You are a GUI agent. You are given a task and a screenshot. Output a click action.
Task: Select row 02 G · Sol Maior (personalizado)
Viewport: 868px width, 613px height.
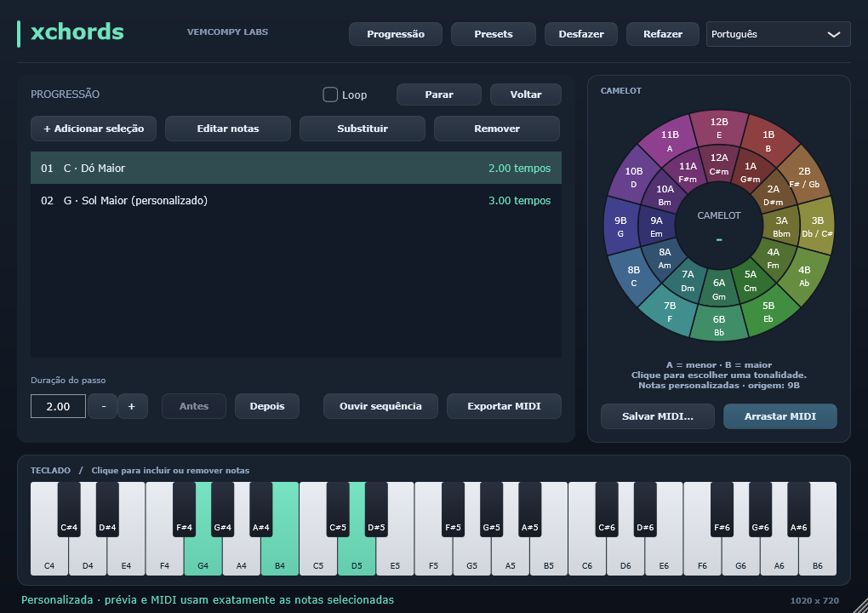[295, 200]
